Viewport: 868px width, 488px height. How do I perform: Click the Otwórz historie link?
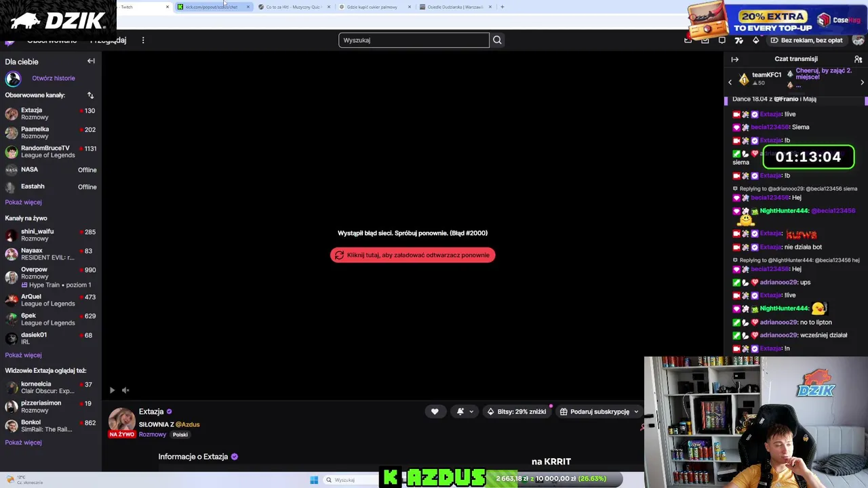tap(54, 78)
